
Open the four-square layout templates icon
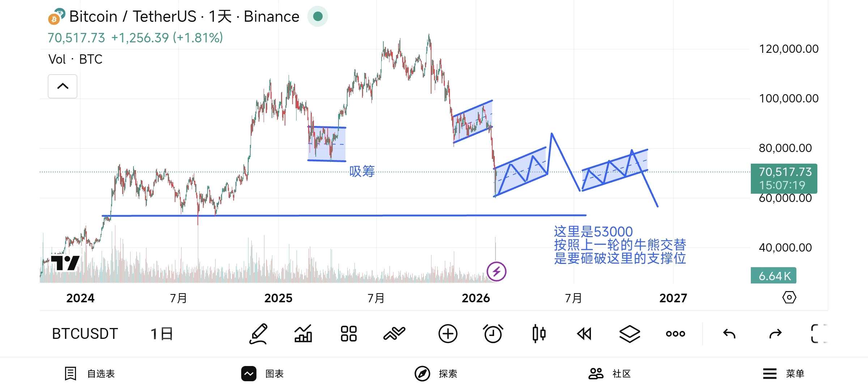[x=349, y=333]
